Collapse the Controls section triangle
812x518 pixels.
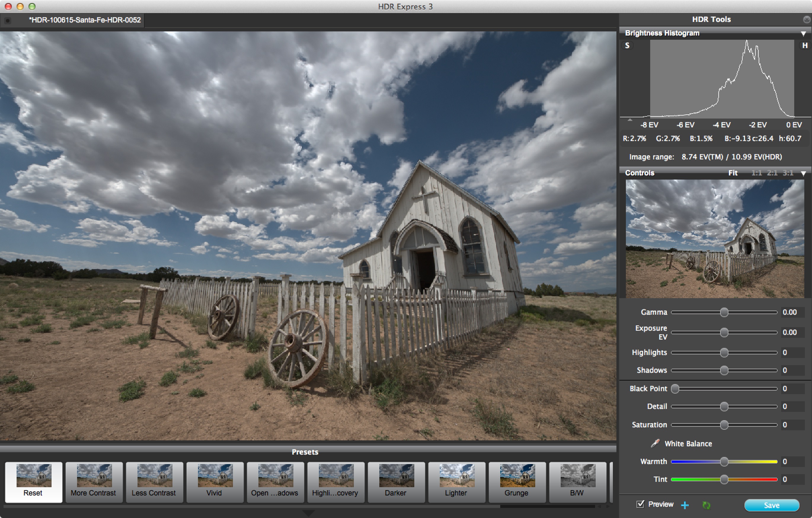803,173
